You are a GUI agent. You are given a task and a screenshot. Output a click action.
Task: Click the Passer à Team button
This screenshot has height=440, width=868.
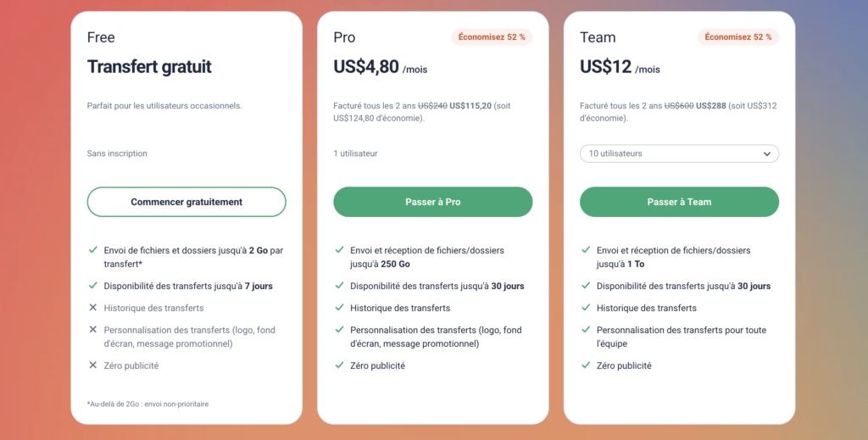tap(679, 202)
